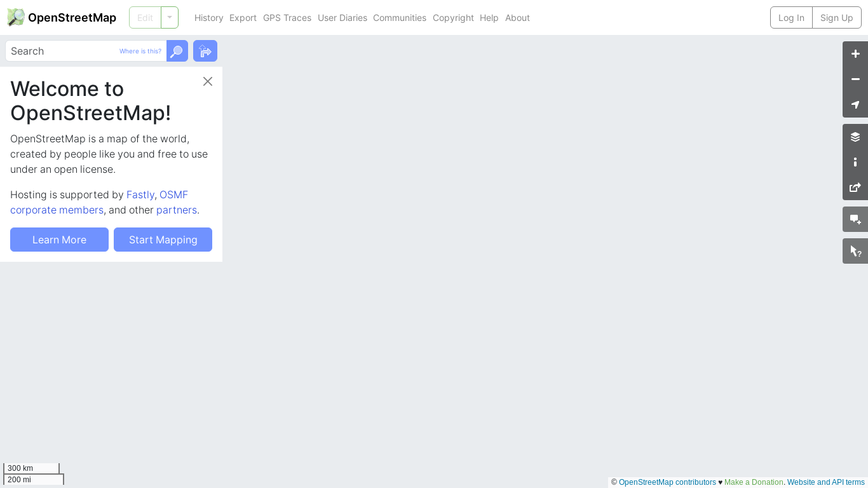This screenshot has width=868, height=488.
Task: Click the OpenStreetMap title text
Action: (72, 18)
